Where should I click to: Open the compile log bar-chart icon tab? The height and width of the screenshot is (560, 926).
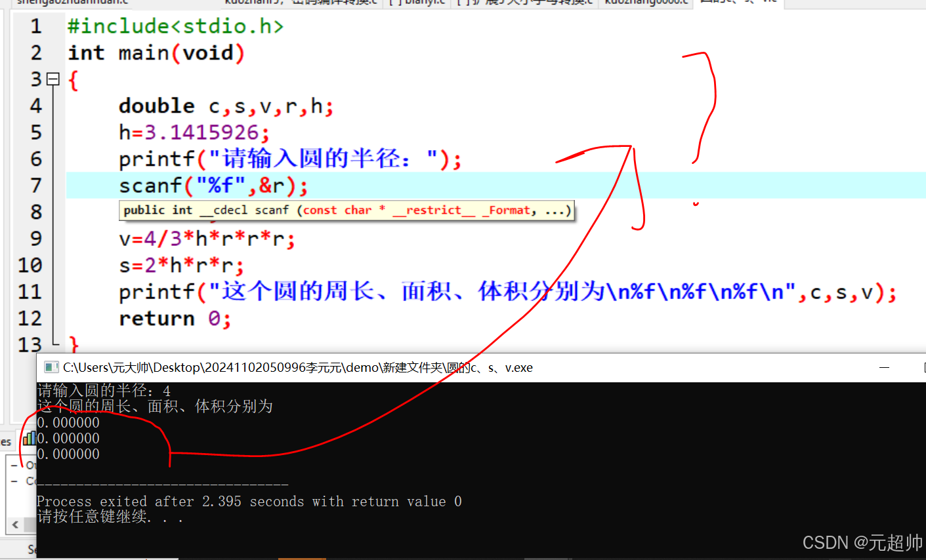29,437
